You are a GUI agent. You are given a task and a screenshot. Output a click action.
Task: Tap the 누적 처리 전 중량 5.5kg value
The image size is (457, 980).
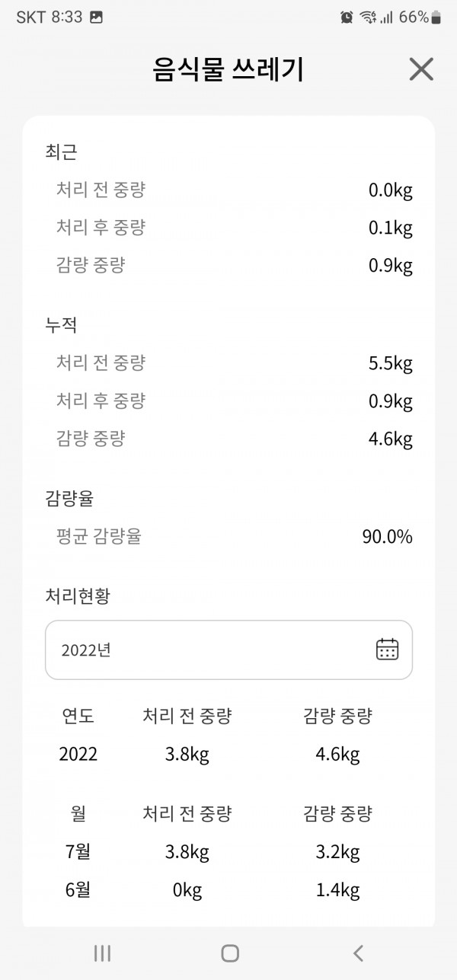click(x=391, y=363)
